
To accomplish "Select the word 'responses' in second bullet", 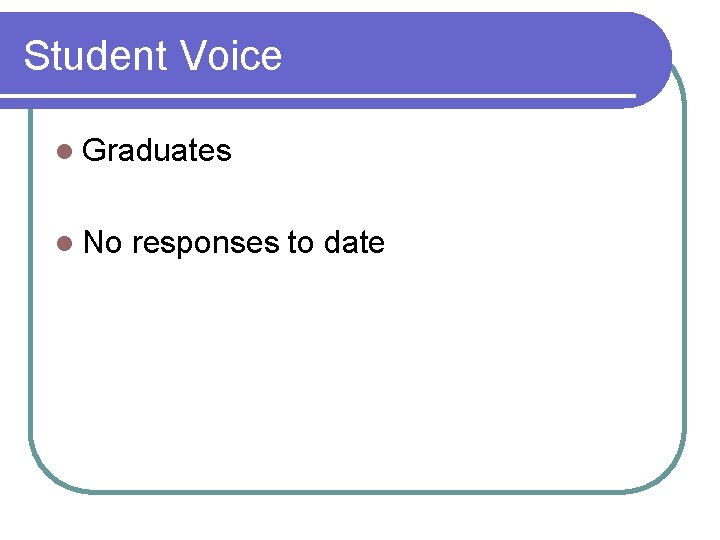I will tap(206, 244).
